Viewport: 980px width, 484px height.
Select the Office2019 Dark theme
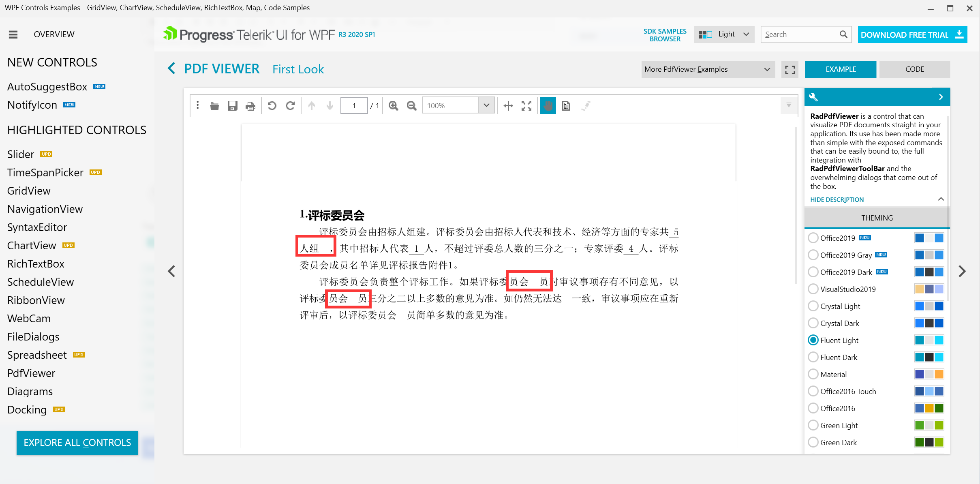[813, 272]
